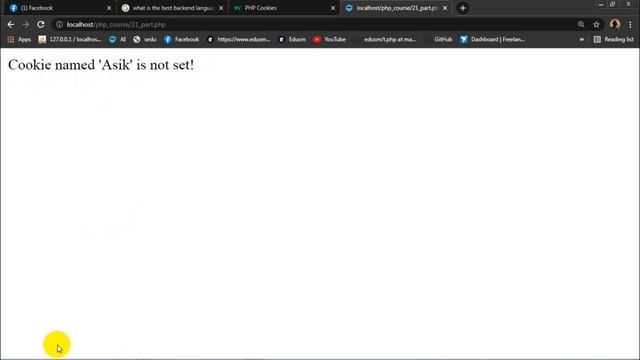The width and height of the screenshot is (640, 360).
Task: Bookmark this page with the star icon
Action: tap(596, 24)
